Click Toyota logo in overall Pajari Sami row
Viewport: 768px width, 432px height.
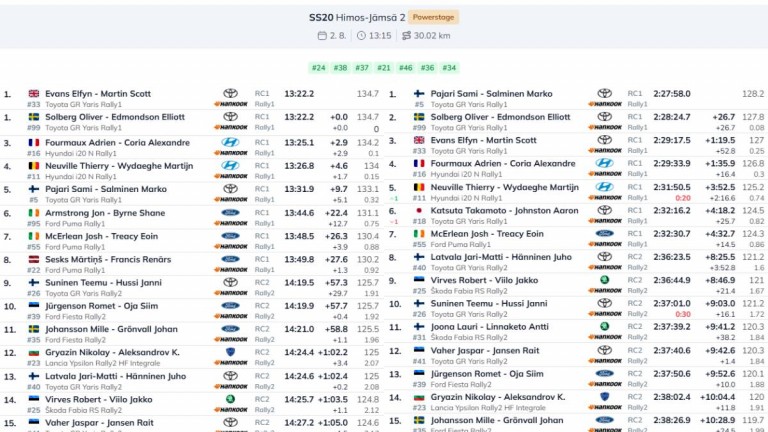[x=604, y=93]
